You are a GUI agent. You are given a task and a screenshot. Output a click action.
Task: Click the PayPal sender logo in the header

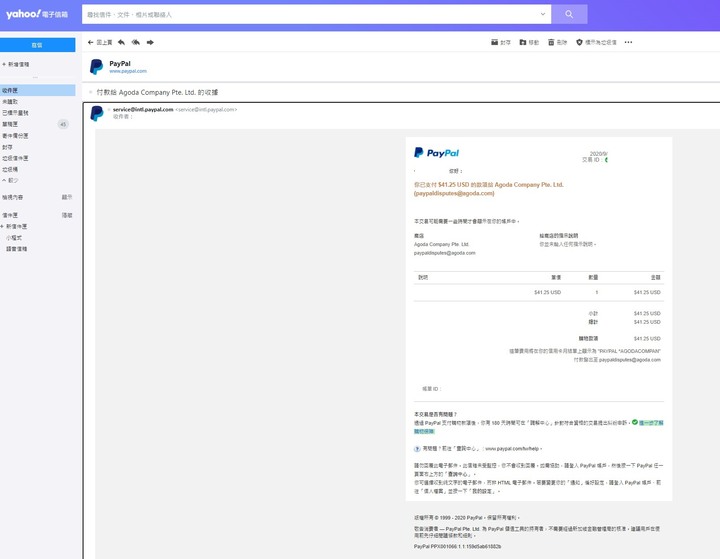click(x=96, y=67)
